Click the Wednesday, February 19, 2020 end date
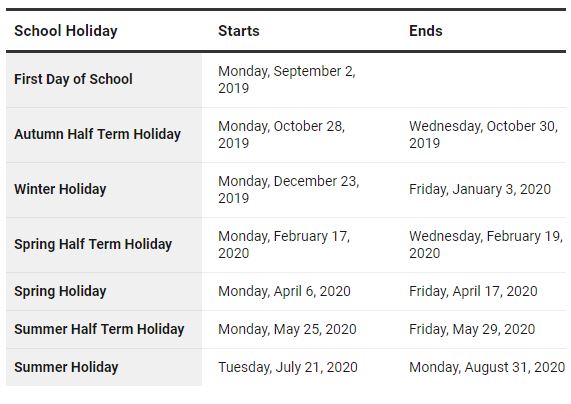Image resolution: width=571 pixels, height=404 pixels. click(486, 244)
